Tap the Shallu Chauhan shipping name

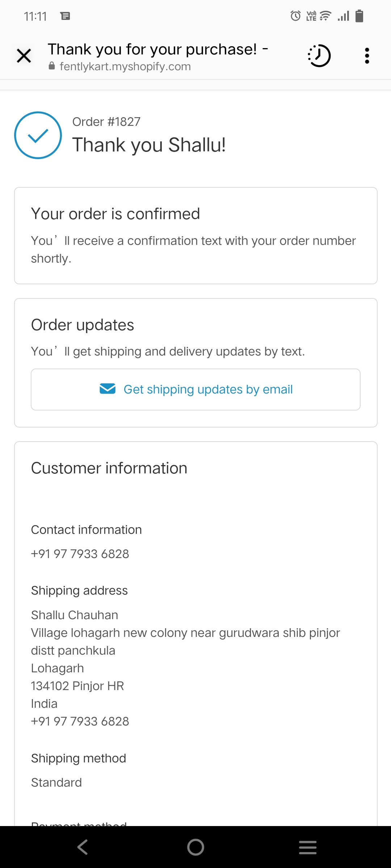75,615
